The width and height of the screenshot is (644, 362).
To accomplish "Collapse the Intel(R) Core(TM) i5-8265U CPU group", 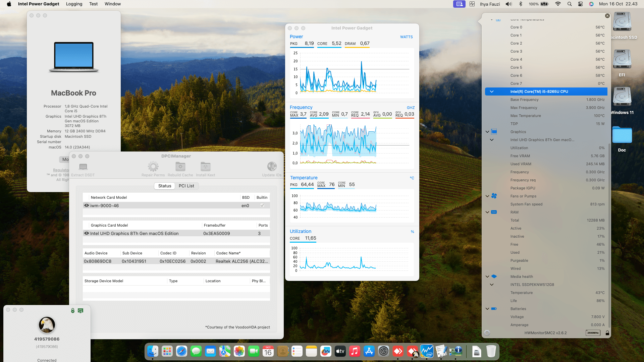I will click(x=492, y=92).
